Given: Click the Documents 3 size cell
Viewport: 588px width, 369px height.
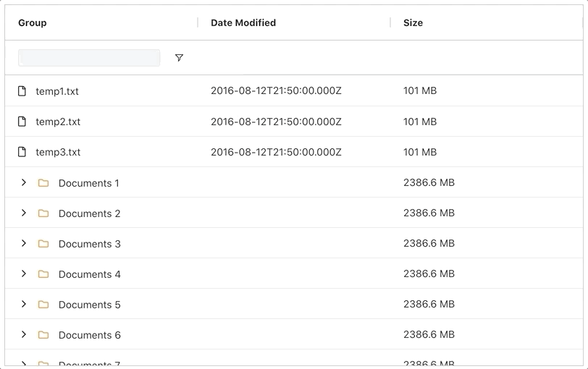Looking at the screenshot, I should [429, 243].
